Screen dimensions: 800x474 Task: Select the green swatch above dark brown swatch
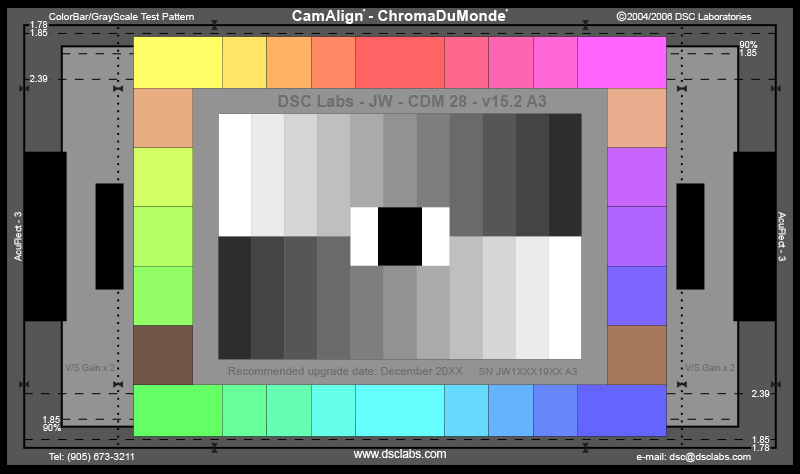coord(163,296)
